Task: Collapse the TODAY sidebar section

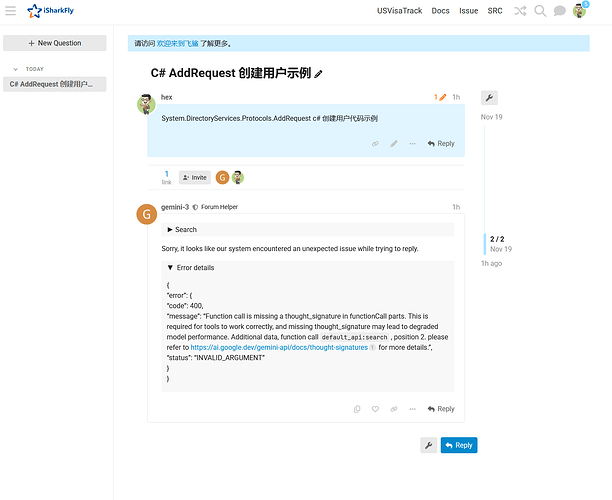Action: (x=16, y=69)
